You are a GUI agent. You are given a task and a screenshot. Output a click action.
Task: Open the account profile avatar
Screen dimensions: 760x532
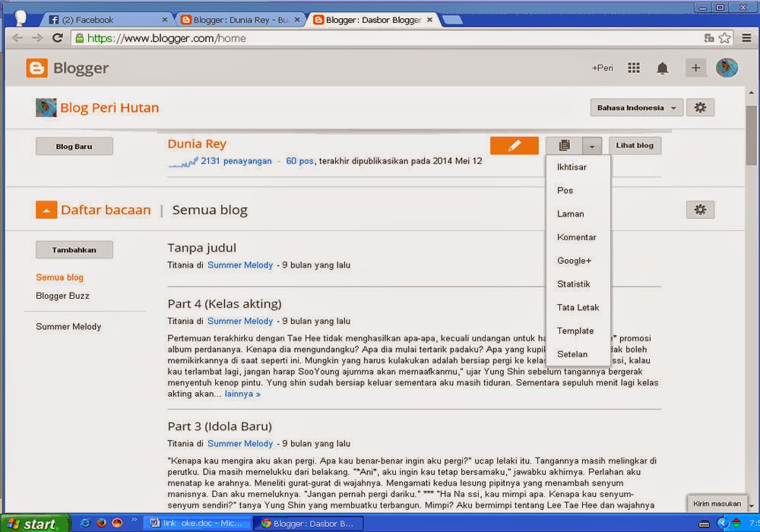tap(727, 68)
